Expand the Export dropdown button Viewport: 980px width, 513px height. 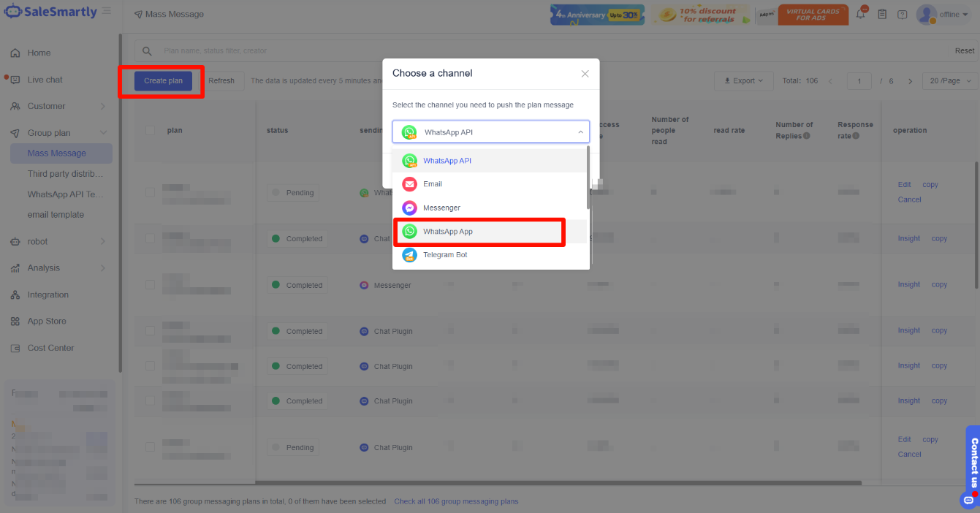(742, 80)
